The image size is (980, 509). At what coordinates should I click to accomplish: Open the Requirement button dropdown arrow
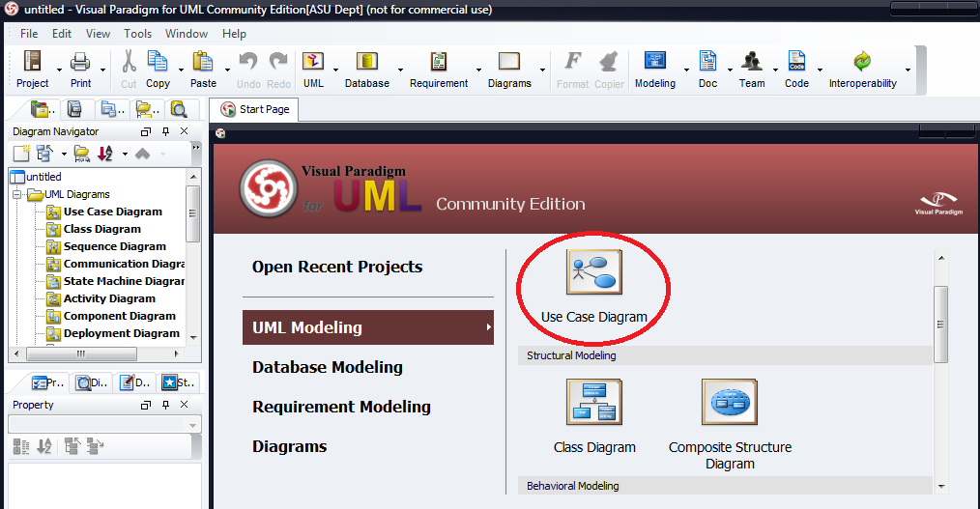[x=478, y=70]
